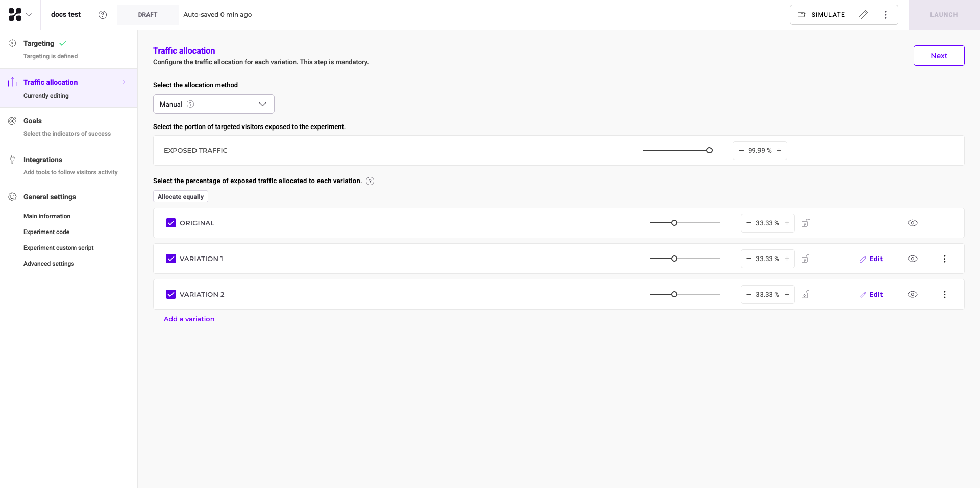The height and width of the screenshot is (488, 980).
Task: Click the pencil edit icon in top bar
Action: point(863,15)
